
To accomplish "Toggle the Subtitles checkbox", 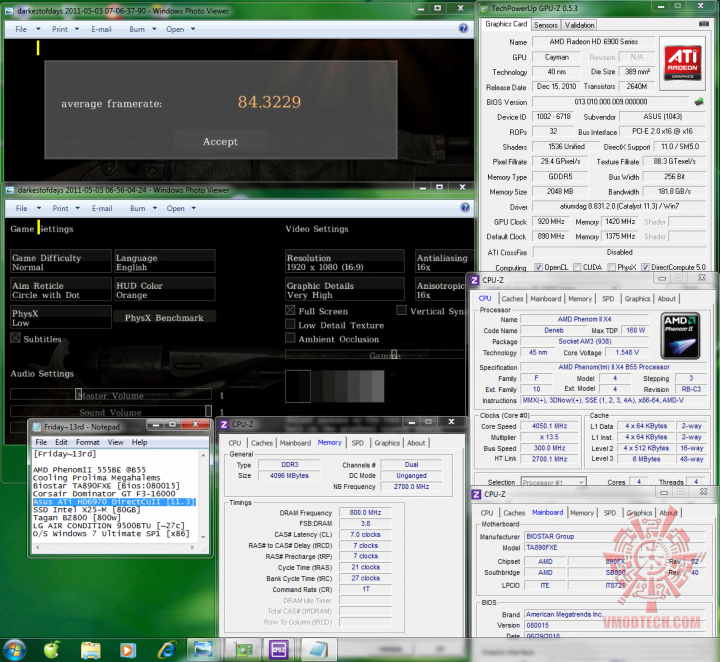I will click(x=16, y=338).
